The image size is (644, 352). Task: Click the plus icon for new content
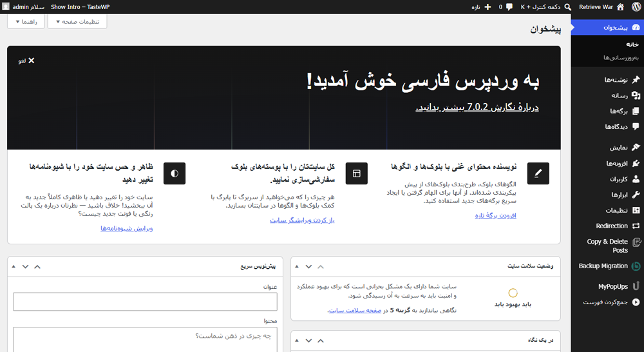488,7
